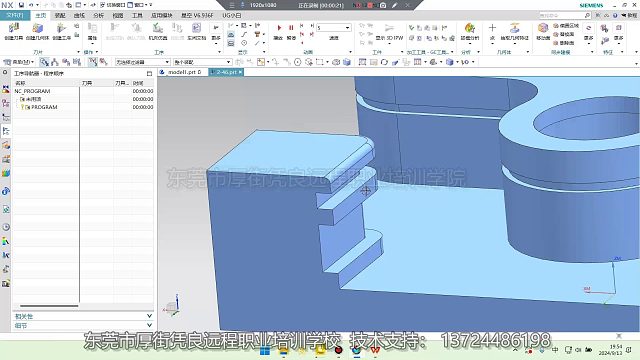Click the WPS icon on the taskbar
The height and width of the screenshot is (360, 640).
[x=375, y=350]
